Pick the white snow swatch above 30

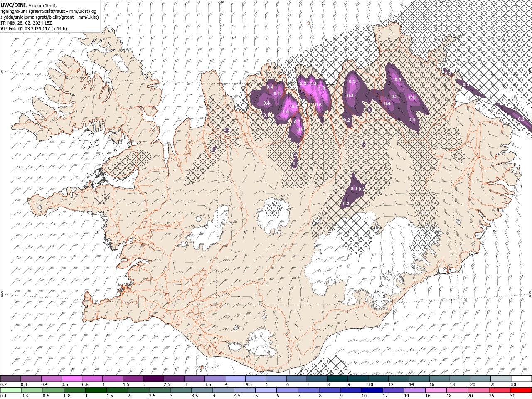(521, 379)
